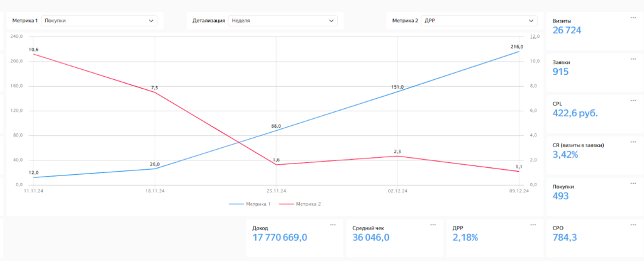This screenshot has width=644, height=261.
Task: Click the Доход value 17 770 669,0
Action: click(280, 237)
